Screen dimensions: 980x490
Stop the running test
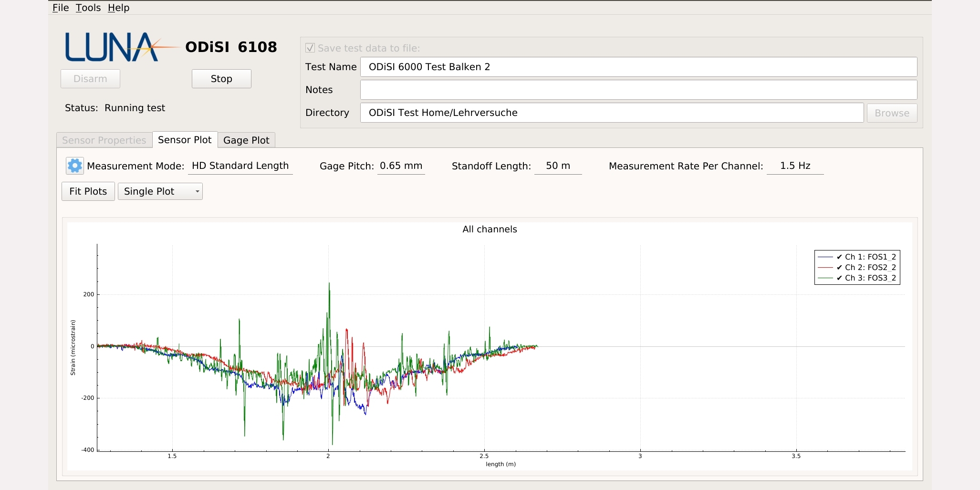(221, 79)
